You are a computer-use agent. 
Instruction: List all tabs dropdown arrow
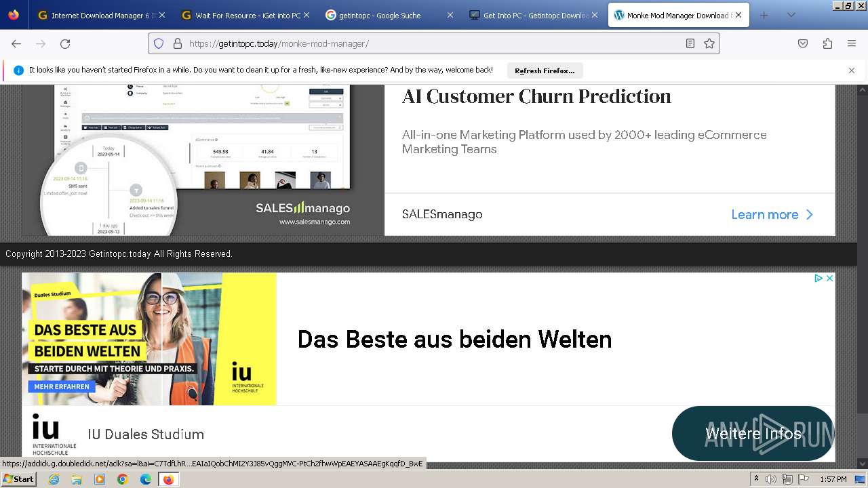coord(791,15)
